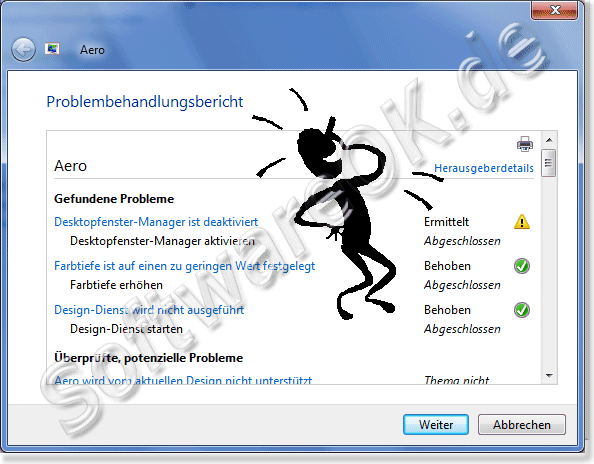594x464 pixels.
Task: Open 'Farbtiefe ist auf einen zu geringen Wert festgelegt'
Action: coord(184,266)
